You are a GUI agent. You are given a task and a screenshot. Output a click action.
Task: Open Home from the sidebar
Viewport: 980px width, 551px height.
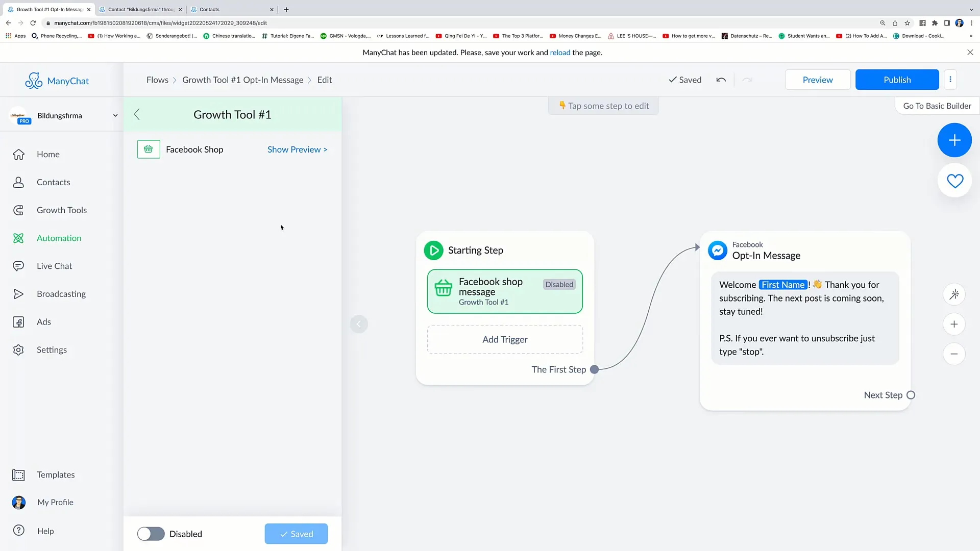click(x=48, y=154)
